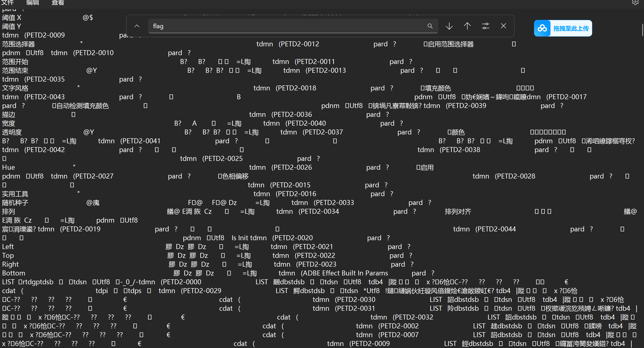Click the Baidu Netdisk cloud icon

click(542, 28)
